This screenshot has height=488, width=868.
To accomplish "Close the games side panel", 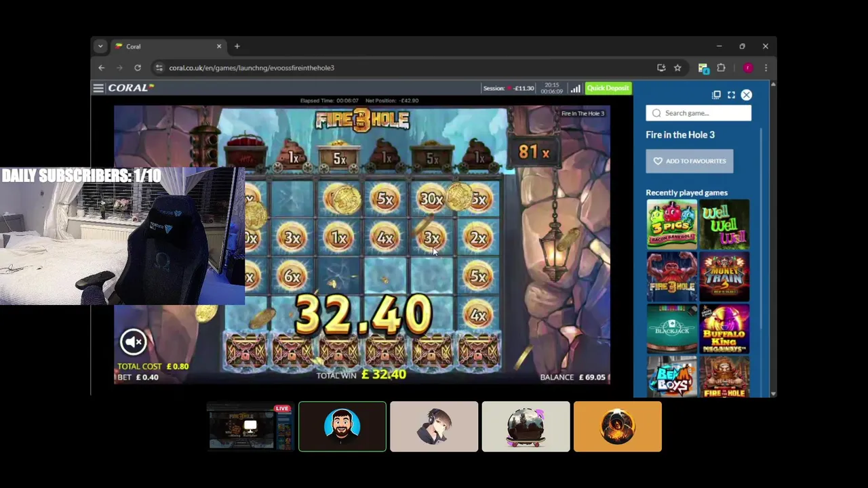I will pyautogui.click(x=746, y=95).
